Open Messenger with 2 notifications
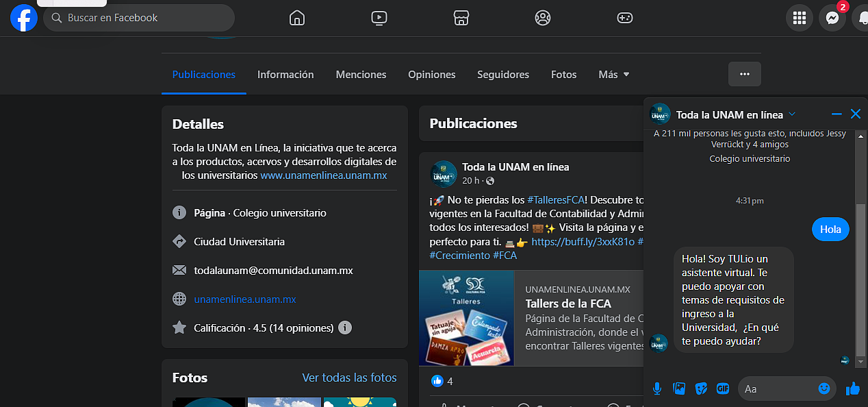868x407 pixels. pos(832,18)
